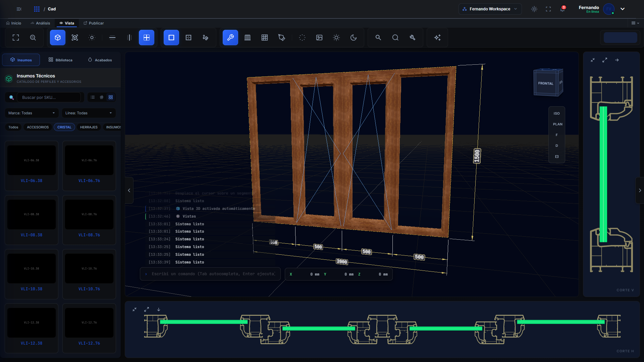Collapse left panel with chevron handle
The width and height of the screenshot is (644, 362).
click(x=129, y=190)
